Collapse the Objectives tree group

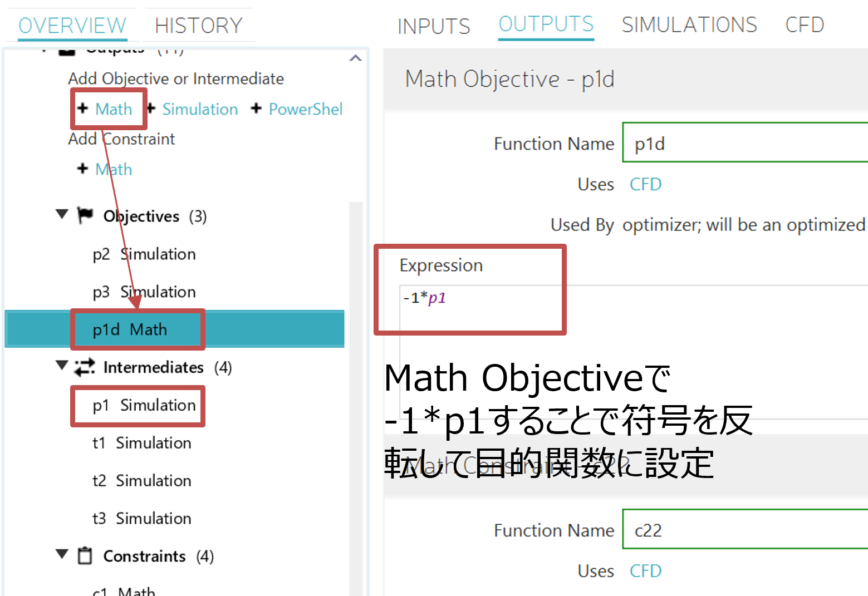(62, 214)
